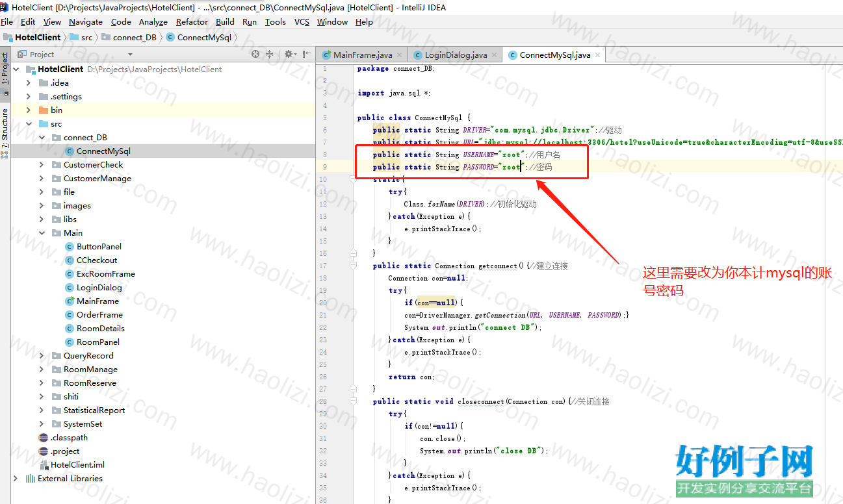Open the Project view type dropdown
Image resolution: width=843 pixels, height=504 pixels.
click(130, 55)
